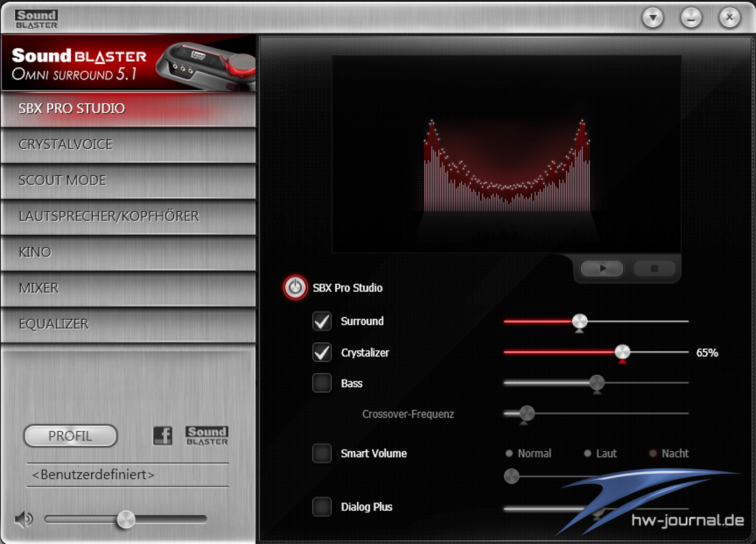The image size is (756, 544).
Task: Click the Sound Blaster logo beside Facebook icon
Action: (207, 436)
